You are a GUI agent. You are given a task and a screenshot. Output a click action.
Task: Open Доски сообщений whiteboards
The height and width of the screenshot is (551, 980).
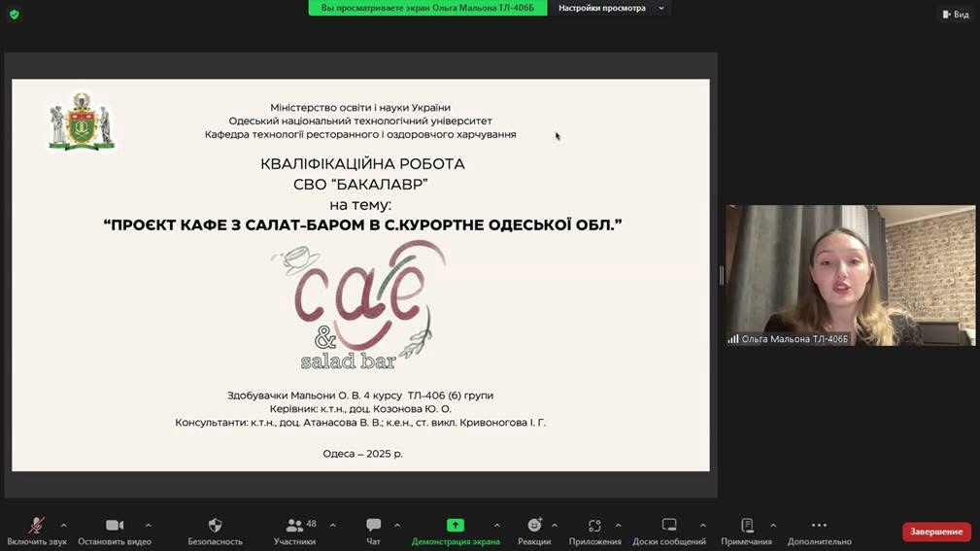click(x=669, y=531)
